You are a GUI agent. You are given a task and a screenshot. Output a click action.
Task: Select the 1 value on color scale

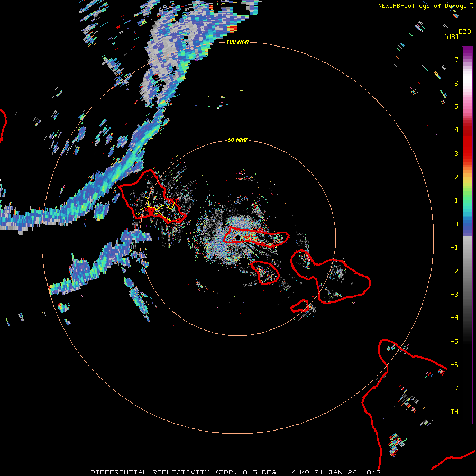click(x=456, y=200)
